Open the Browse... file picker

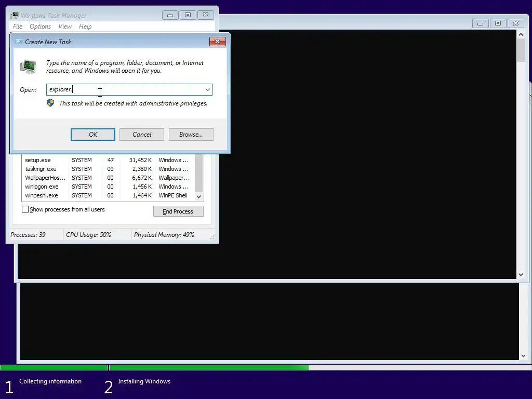pos(191,135)
